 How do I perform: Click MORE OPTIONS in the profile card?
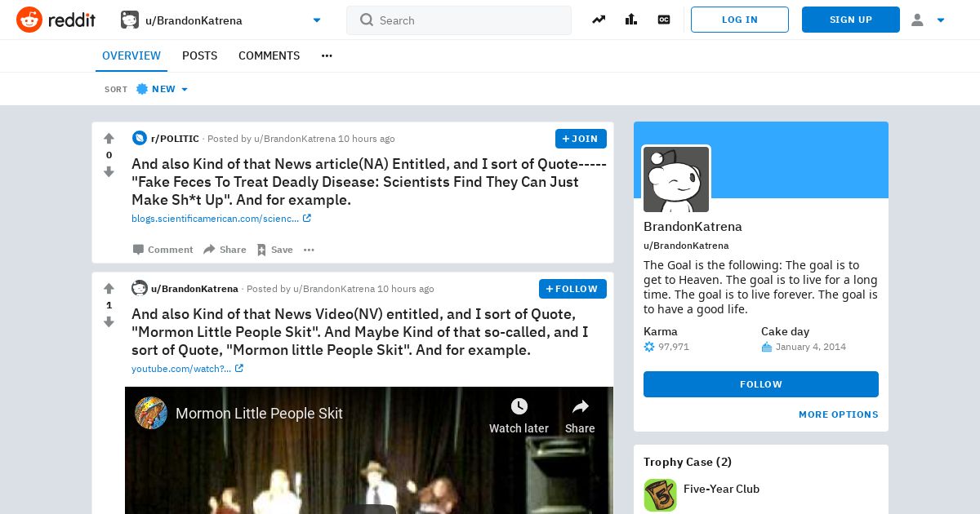click(x=839, y=414)
